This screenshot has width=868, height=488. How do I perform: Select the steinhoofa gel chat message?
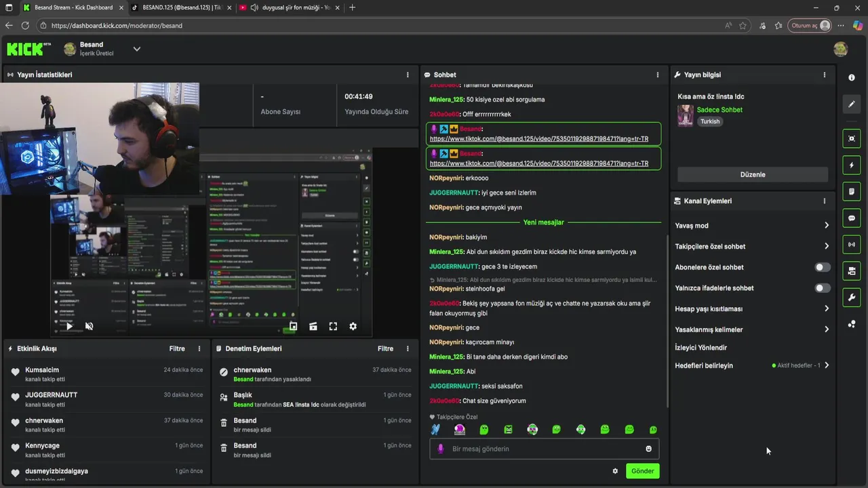pyautogui.click(x=467, y=289)
